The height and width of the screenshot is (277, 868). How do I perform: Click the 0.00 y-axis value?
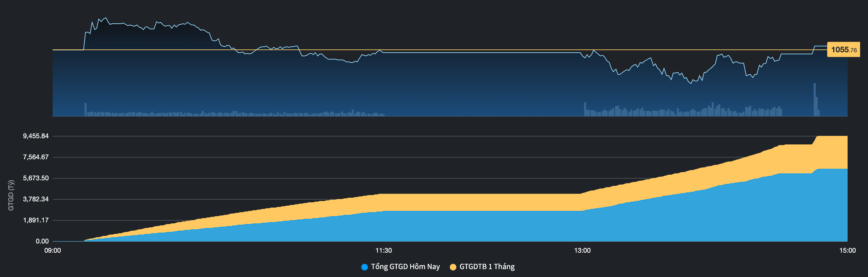pyautogui.click(x=42, y=241)
